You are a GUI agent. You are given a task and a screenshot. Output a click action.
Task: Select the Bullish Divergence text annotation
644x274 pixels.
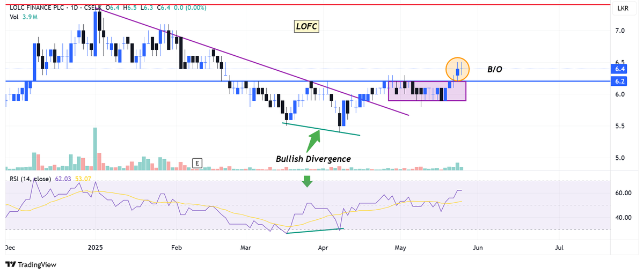pos(313,159)
